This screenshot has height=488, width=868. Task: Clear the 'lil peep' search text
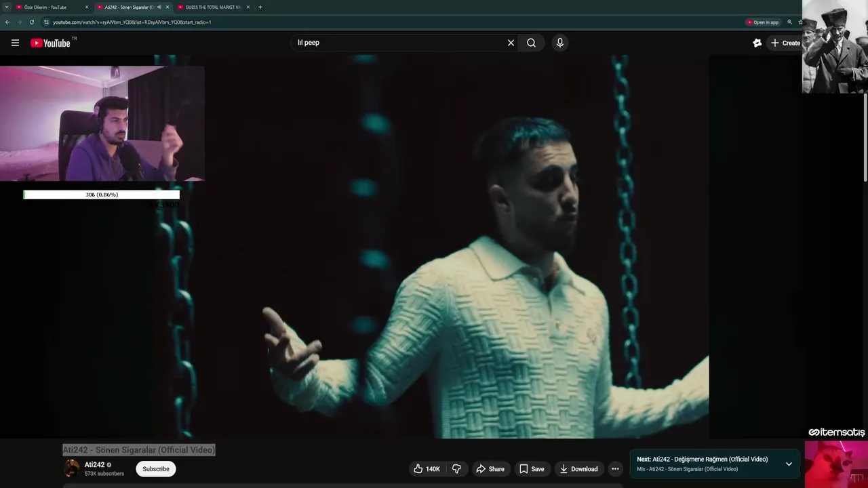[x=511, y=43]
